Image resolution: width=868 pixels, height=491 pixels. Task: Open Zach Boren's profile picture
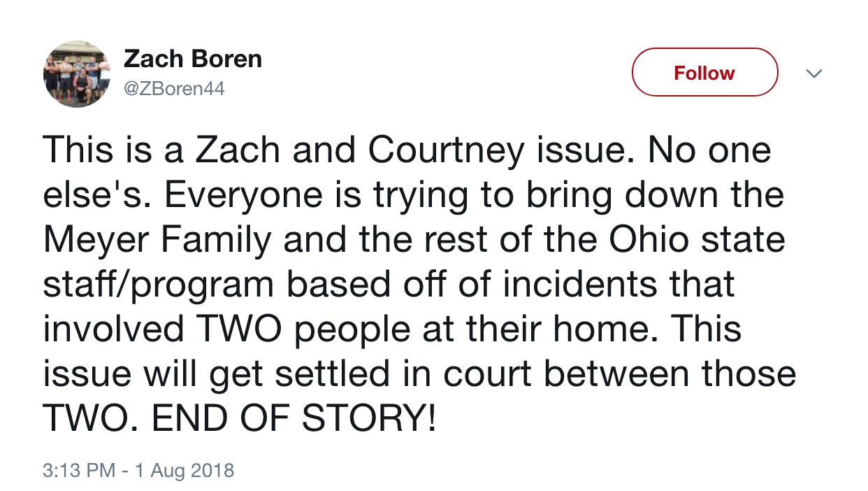(x=77, y=73)
